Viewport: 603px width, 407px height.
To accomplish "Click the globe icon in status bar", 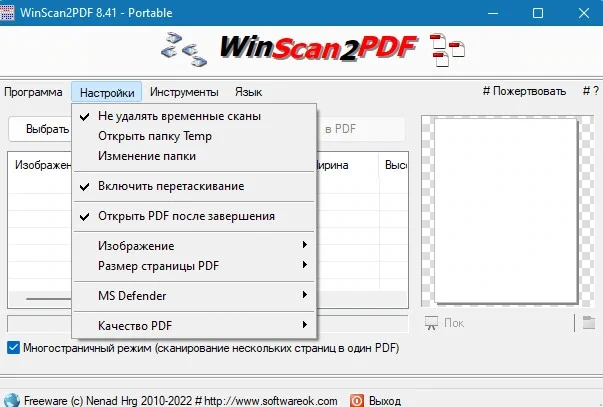I will point(11,400).
